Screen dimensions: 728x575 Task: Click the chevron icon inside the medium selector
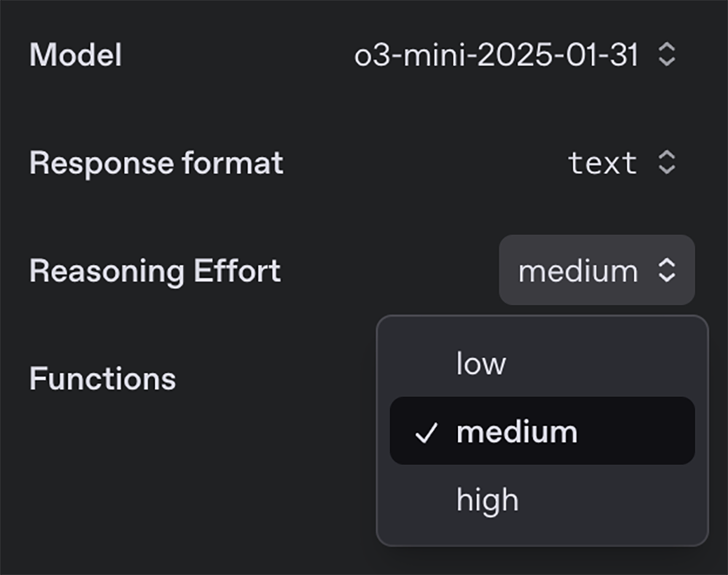(x=667, y=271)
